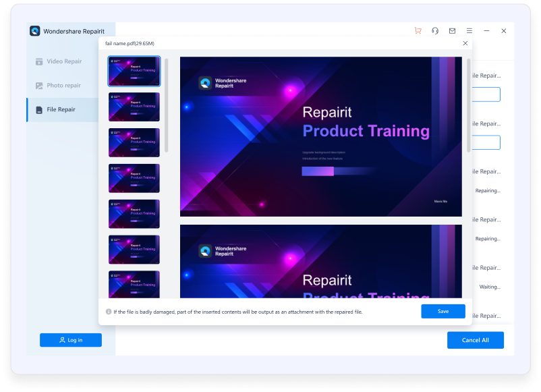The image size is (541, 392).
Task: Click the Log in button
Action: [71, 340]
